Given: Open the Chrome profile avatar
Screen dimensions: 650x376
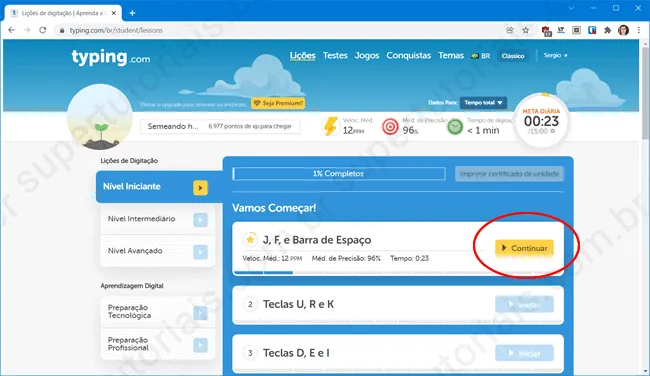Looking at the screenshot, I should 623,30.
